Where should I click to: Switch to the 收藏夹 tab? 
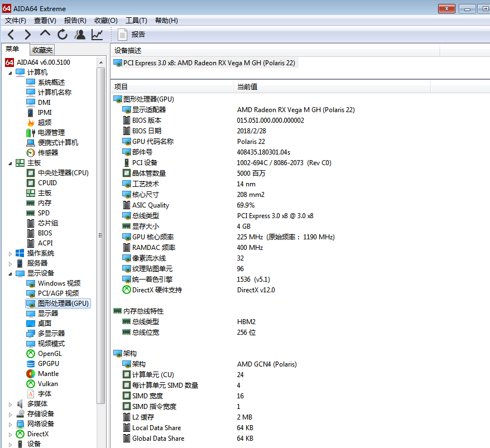42,50
